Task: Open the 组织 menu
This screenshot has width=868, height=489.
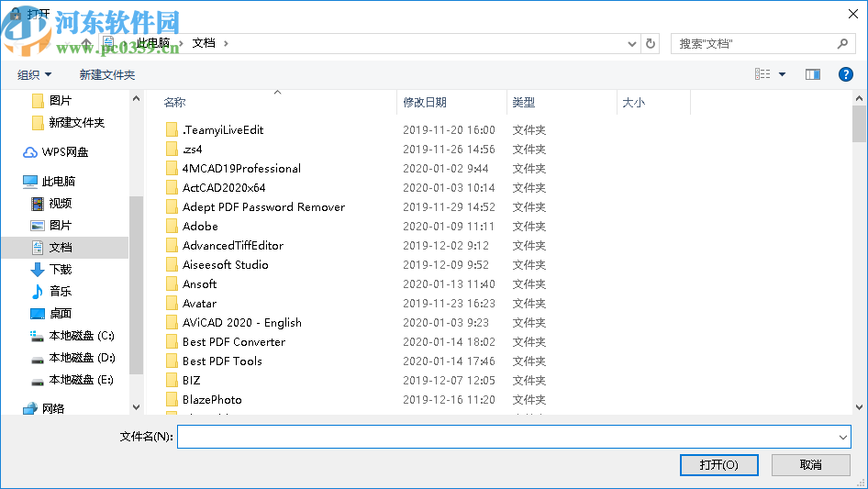Action: point(34,74)
